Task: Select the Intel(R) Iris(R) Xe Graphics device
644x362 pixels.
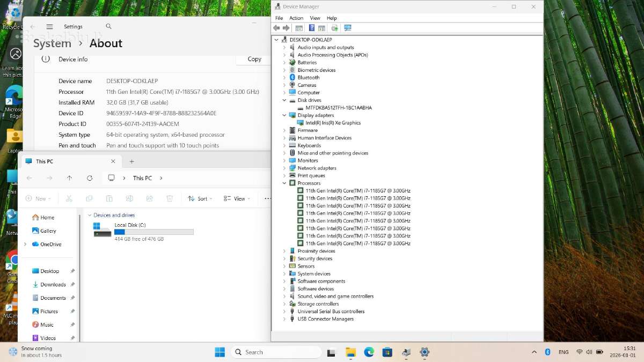Action: pos(333,123)
